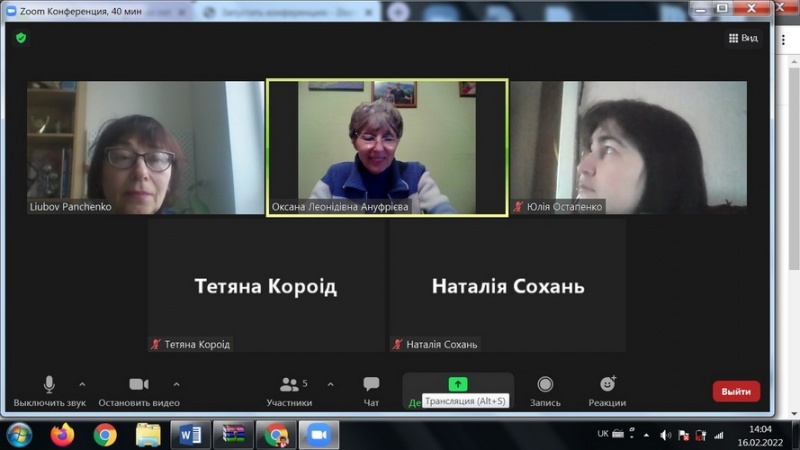Click the red Выйти leave button

[x=736, y=391]
